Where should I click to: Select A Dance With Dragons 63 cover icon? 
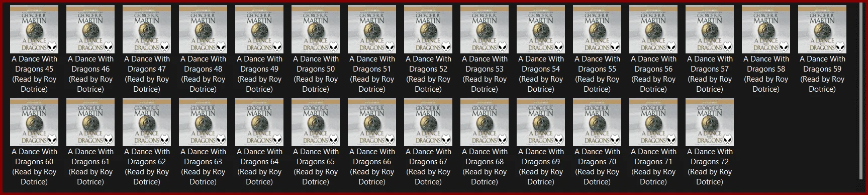tap(203, 122)
